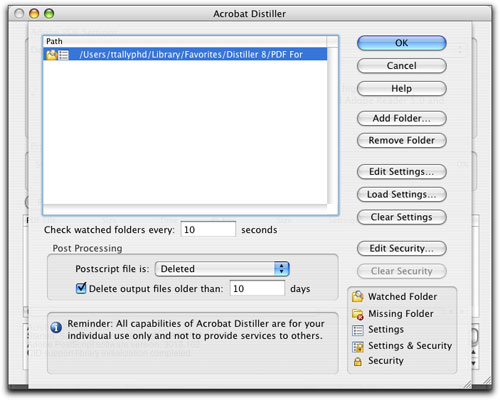Click the days input field
500x400 pixels.
click(x=257, y=288)
